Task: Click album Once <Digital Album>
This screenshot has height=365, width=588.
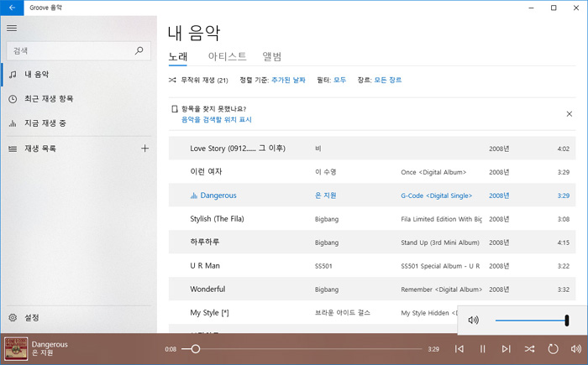Action: coord(433,172)
